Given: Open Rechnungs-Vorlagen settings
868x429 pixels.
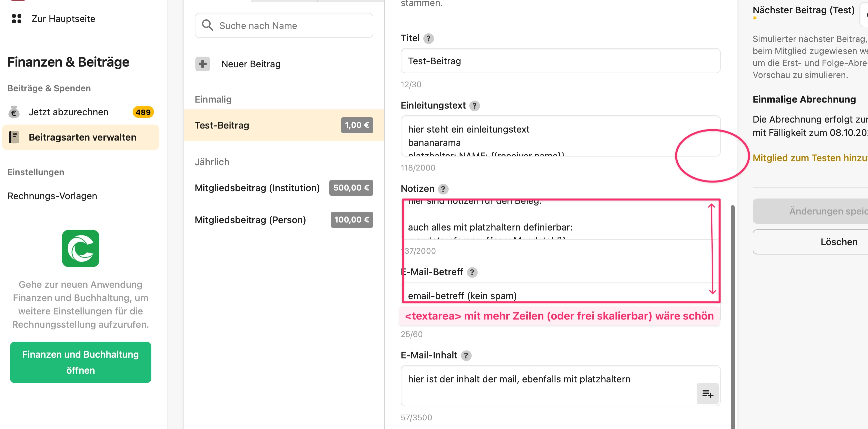Looking at the screenshot, I should 52,196.
